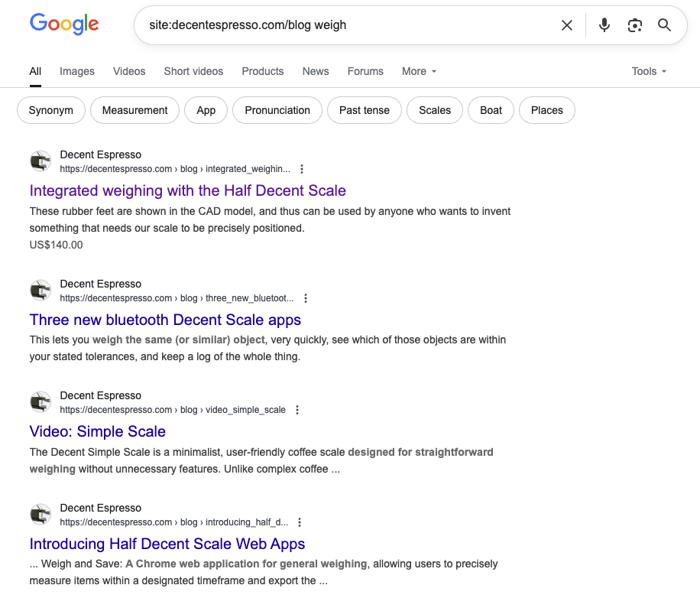Open Three new bluetooth Decent Scale apps
The image size is (700, 598).
(165, 320)
